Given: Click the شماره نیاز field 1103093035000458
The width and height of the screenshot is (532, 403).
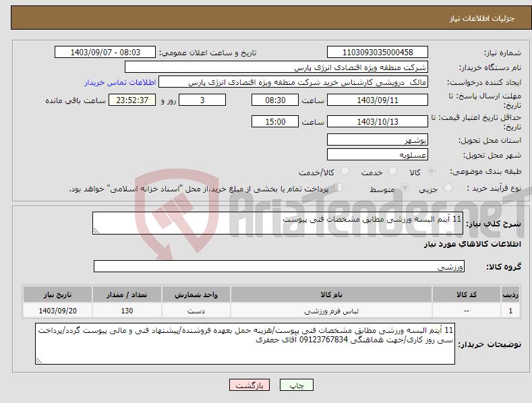Looking at the screenshot, I should coord(378,53).
